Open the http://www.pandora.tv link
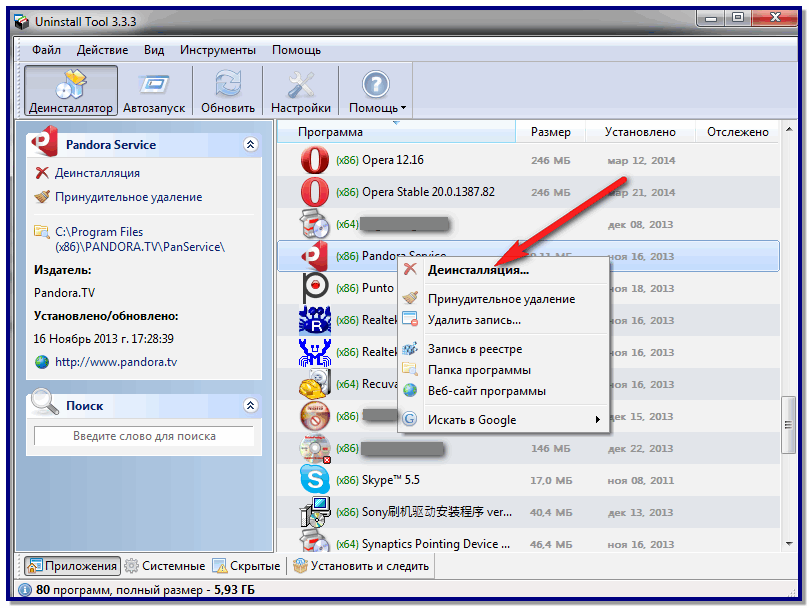This screenshot has height=608, width=809. coord(116,362)
